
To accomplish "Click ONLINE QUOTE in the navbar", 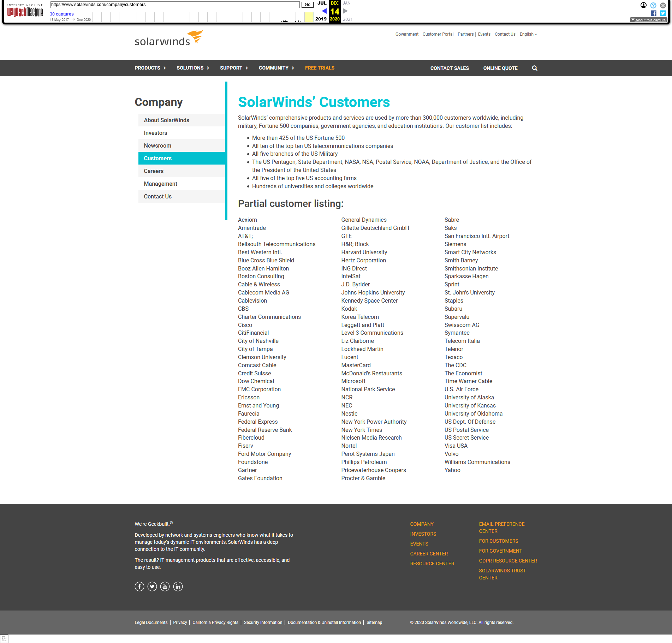I will [x=500, y=68].
